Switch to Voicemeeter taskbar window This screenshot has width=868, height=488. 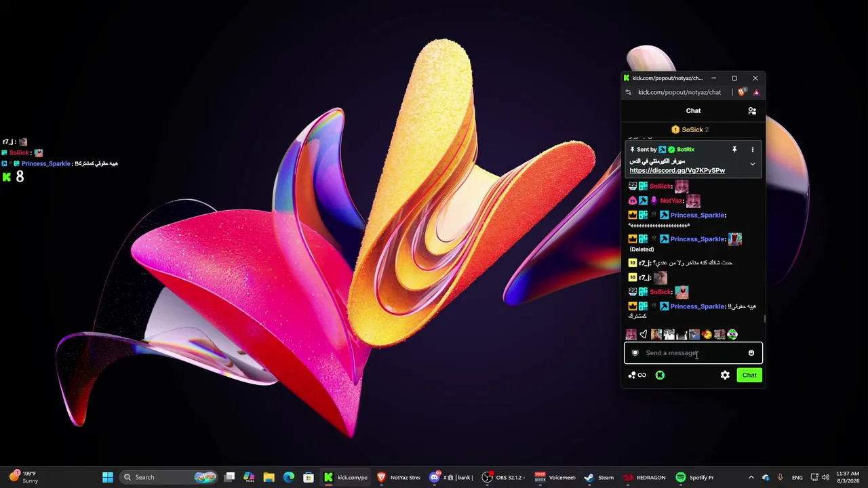556,477
